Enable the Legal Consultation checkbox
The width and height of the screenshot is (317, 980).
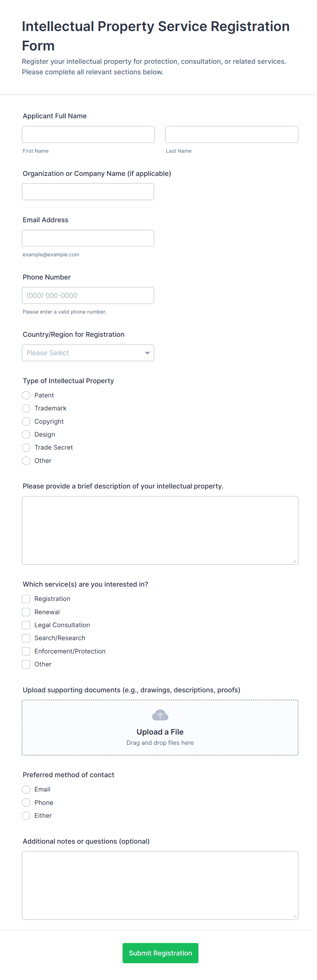point(26,625)
